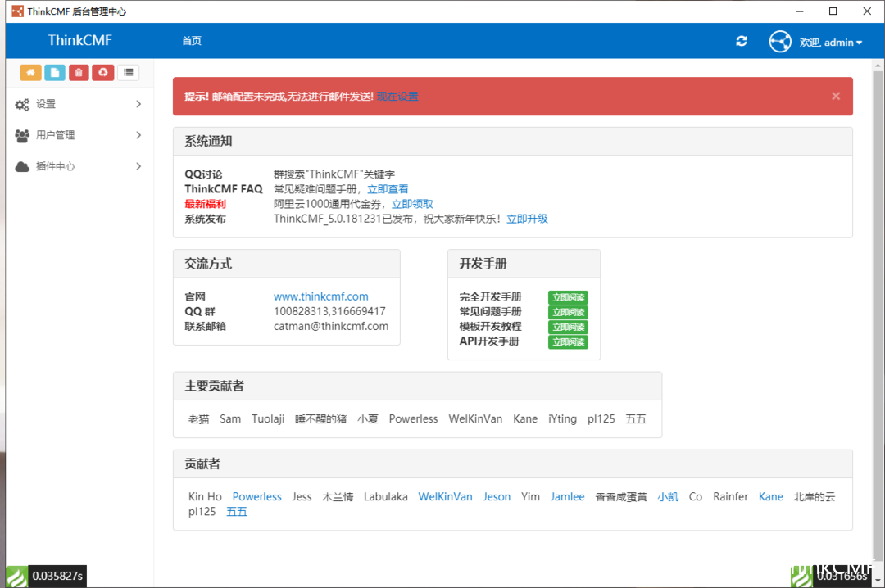Click the ThinkCMF brand title in header

pyautogui.click(x=79, y=41)
